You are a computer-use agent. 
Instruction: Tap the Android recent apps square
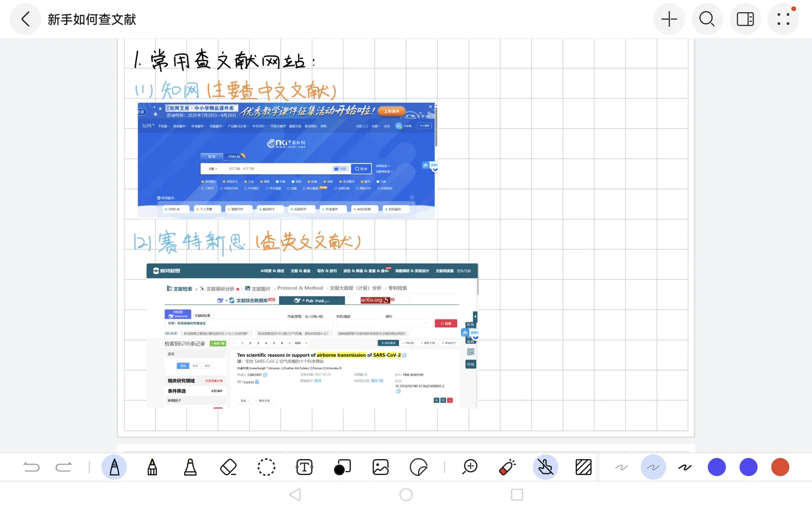(517, 495)
